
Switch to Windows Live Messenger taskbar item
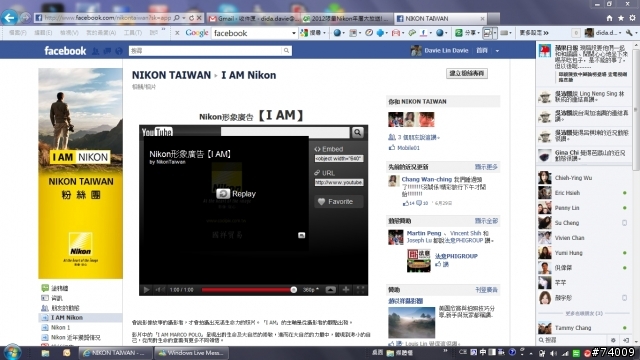[191, 353]
